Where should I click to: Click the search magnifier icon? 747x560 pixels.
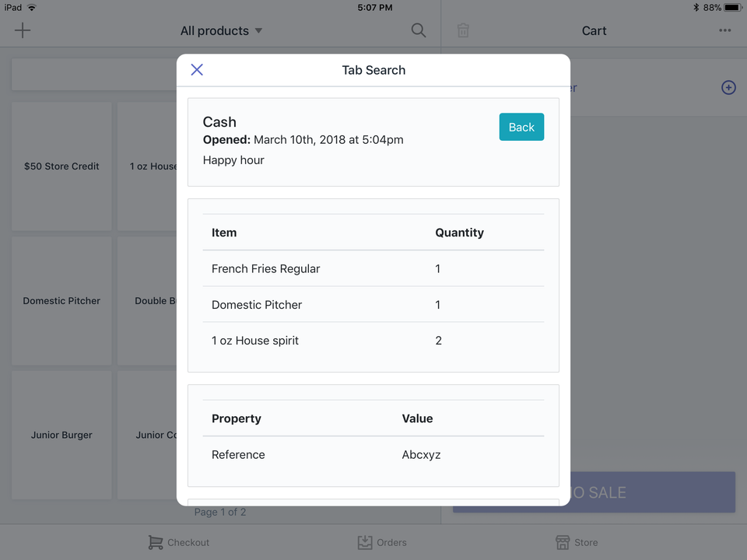coord(419,30)
